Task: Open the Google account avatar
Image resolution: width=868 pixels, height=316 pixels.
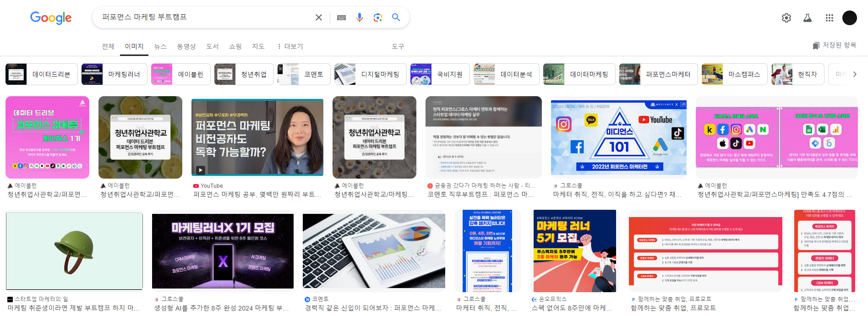Action: (x=850, y=18)
